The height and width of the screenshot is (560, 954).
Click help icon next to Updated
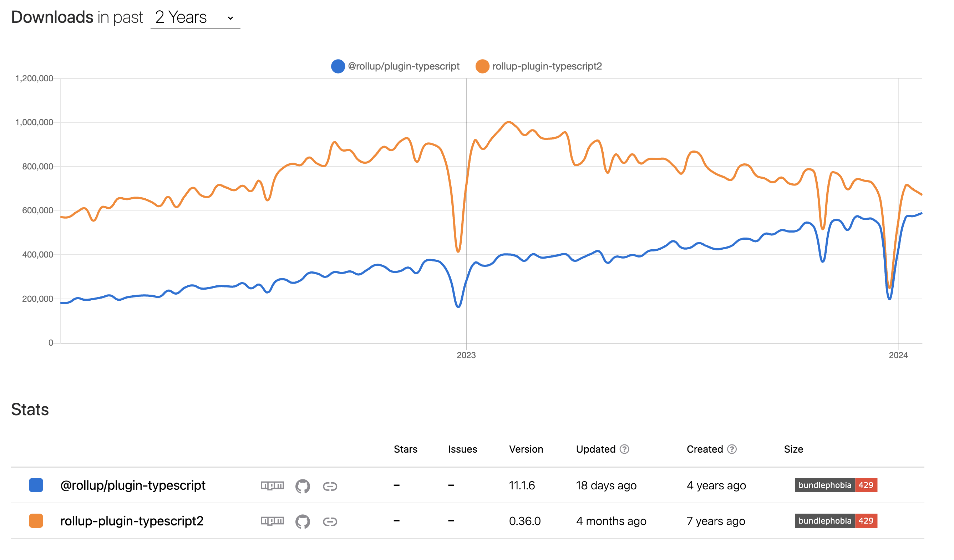coord(624,449)
